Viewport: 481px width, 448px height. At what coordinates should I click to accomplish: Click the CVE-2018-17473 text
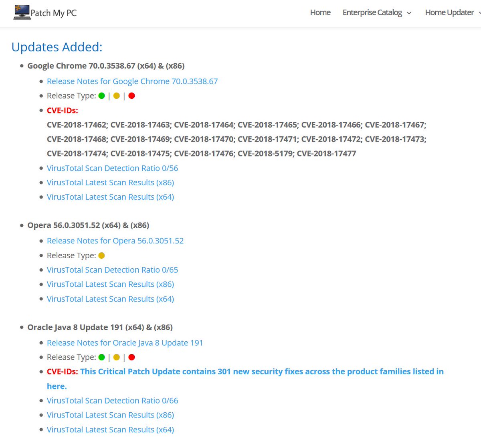tap(395, 139)
